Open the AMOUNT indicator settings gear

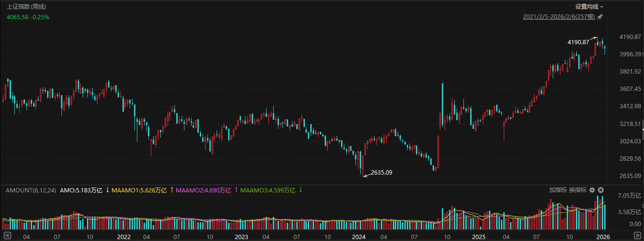tap(592, 190)
